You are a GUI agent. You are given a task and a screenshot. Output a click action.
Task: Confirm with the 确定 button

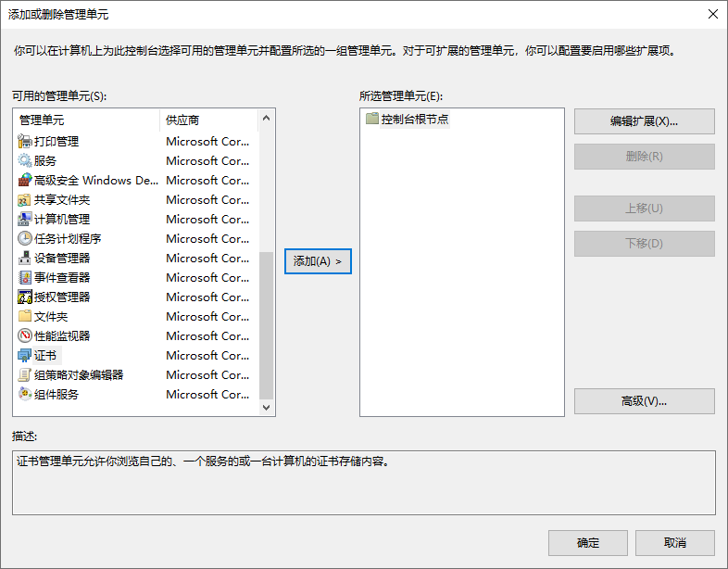[x=587, y=543]
